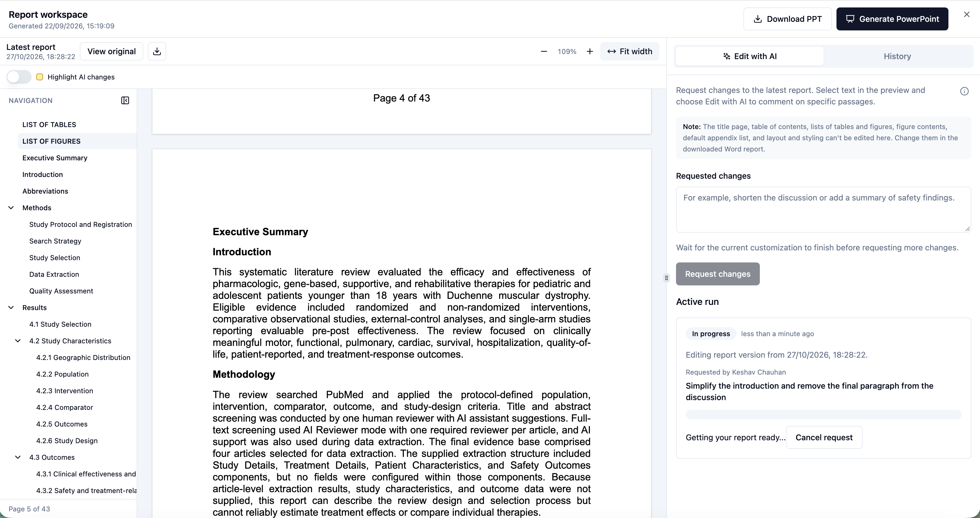Open 4.2.2 Population
The height and width of the screenshot is (518, 980).
coord(62,374)
